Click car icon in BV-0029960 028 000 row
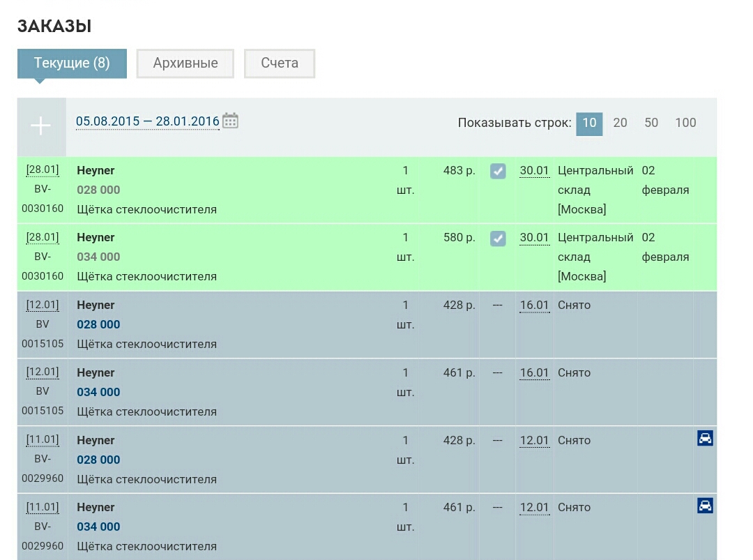The height and width of the screenshot is (560, 753). tap(705, 438)
